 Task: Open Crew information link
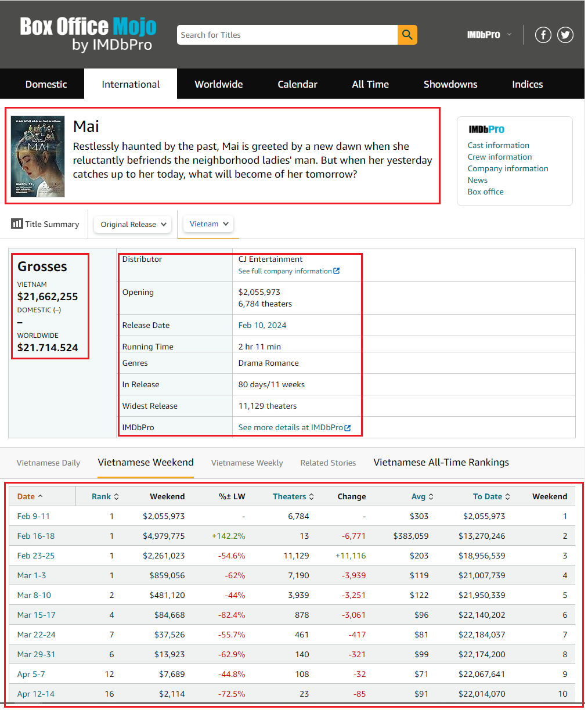coord(500,157)
